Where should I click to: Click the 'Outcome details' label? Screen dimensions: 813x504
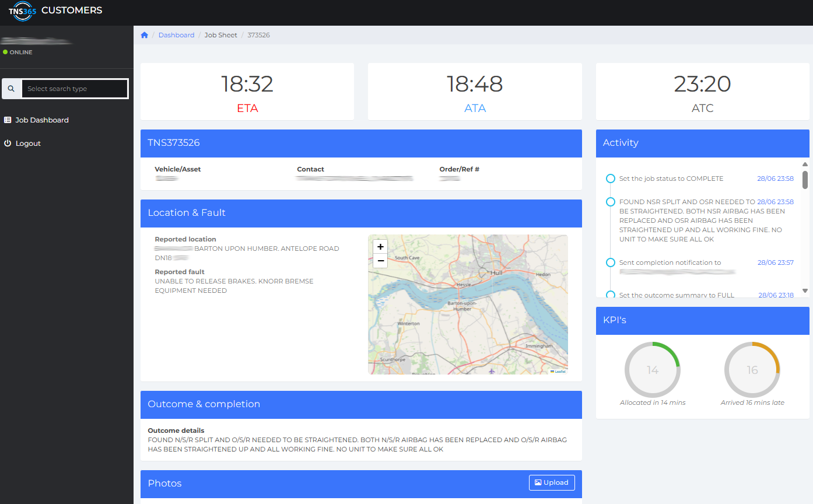(x=176, y=430)
